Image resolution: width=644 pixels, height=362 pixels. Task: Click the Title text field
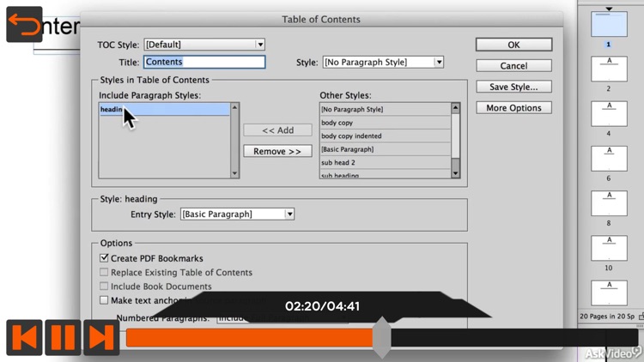[x=204, y=63]
